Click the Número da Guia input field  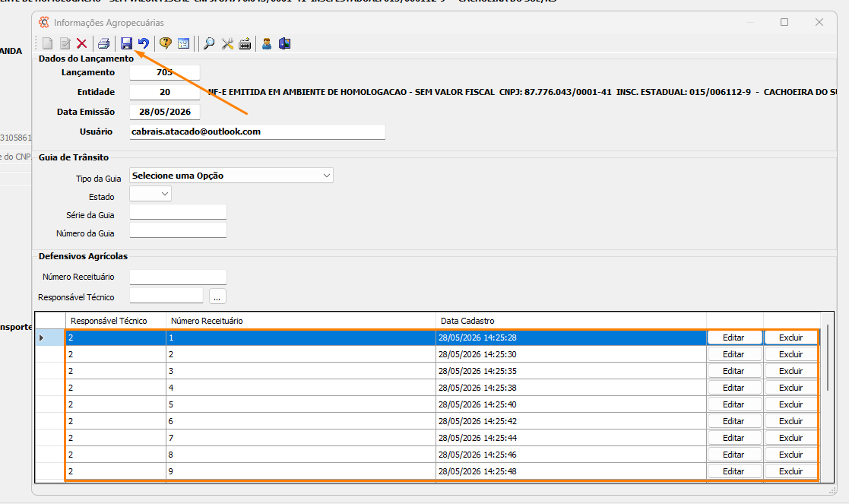tap(178, 230)
